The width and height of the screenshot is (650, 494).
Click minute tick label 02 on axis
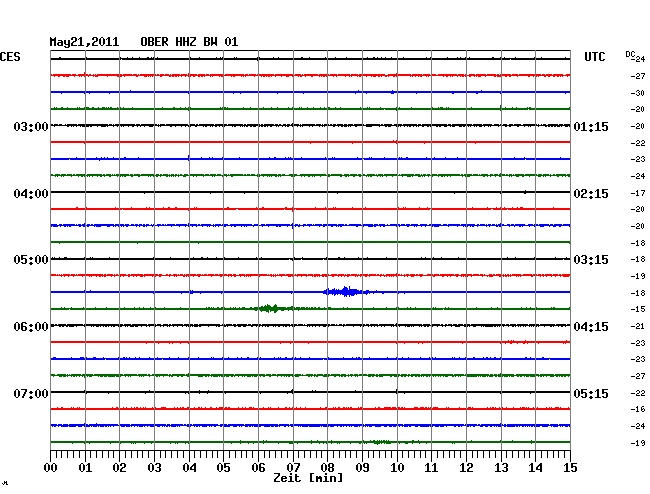pyautogui.click(x=119, y=468)
